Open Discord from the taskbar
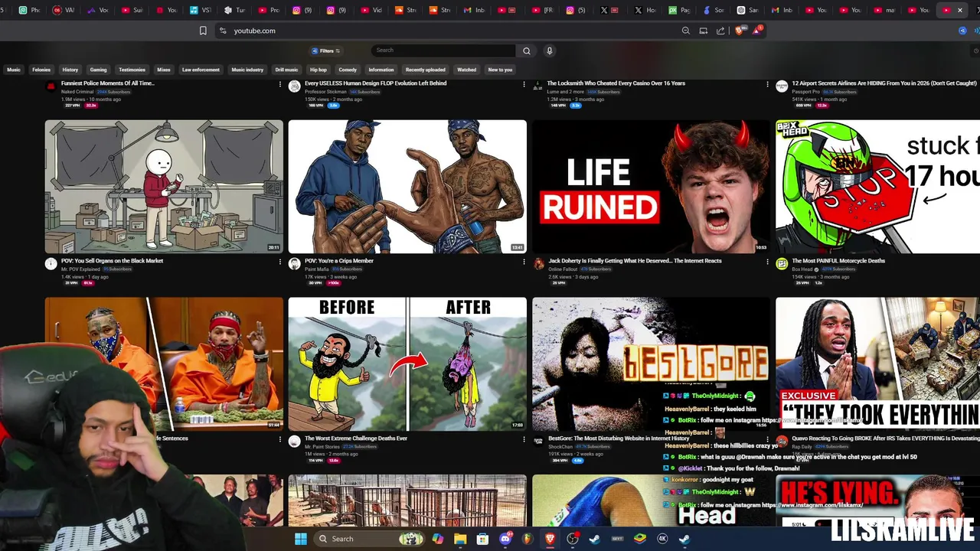The image size is (980, 551). pyautogui.click(x=505, y=539)
